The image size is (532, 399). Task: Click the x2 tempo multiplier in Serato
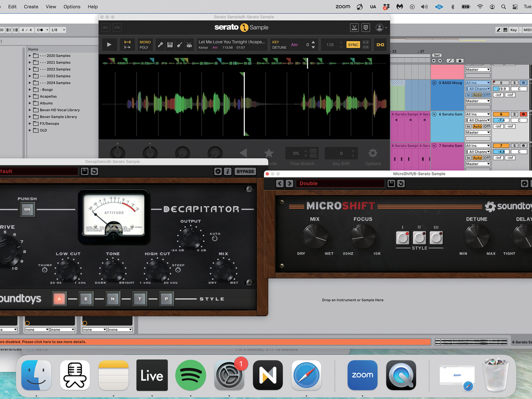366,42
